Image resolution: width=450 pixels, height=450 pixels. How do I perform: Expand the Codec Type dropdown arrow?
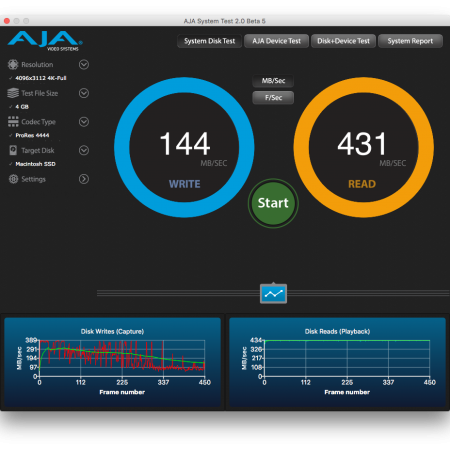(84, 122)
